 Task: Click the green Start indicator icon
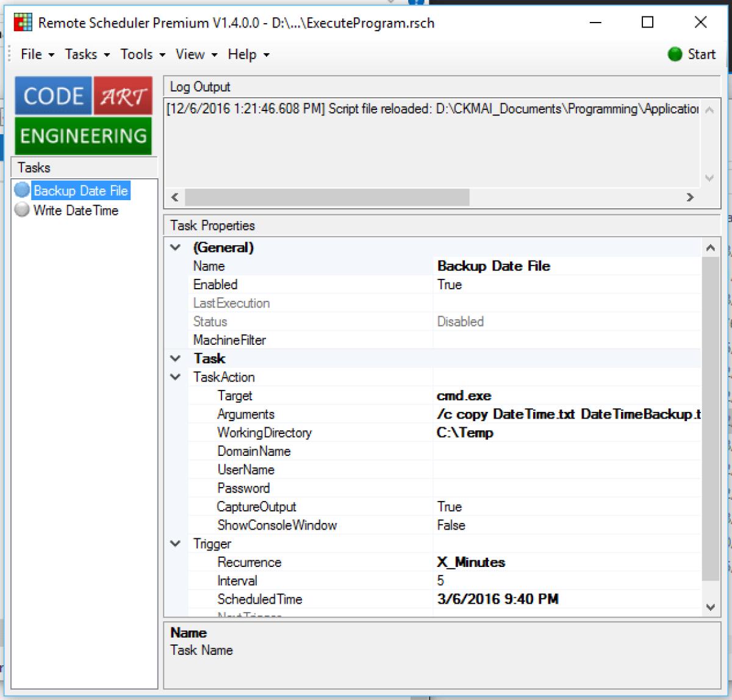(x=675, y=54)
